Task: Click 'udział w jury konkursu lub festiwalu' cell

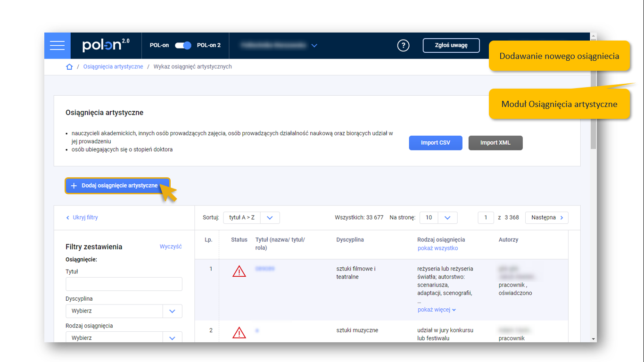Action: coord(445,334)
